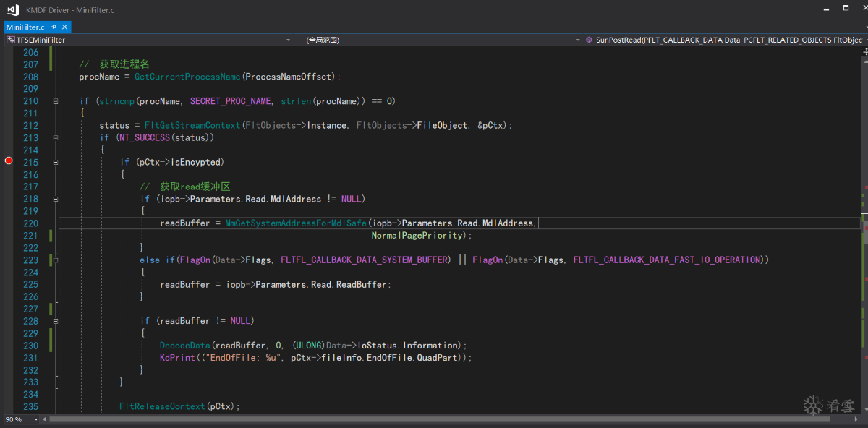Collapse the code block at line 210
The height and width of the screenshot is (428, 868).
(56, 101)
